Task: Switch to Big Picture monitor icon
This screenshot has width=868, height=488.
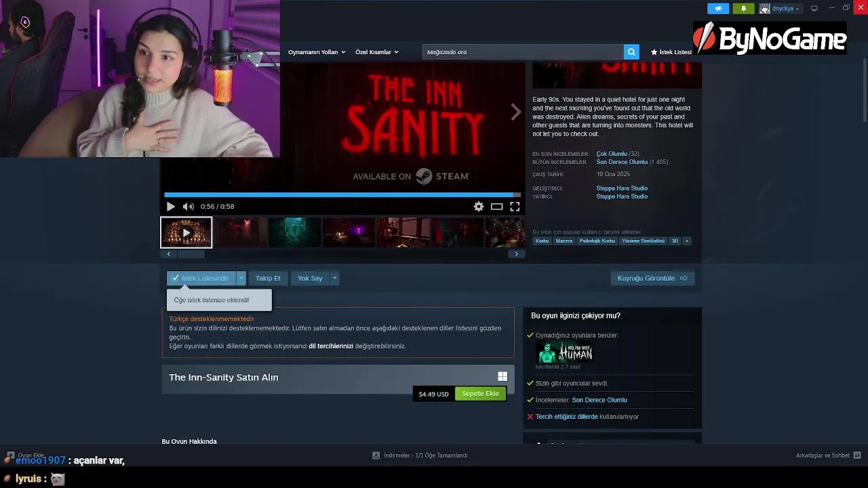Action: [x=814, y=8]
